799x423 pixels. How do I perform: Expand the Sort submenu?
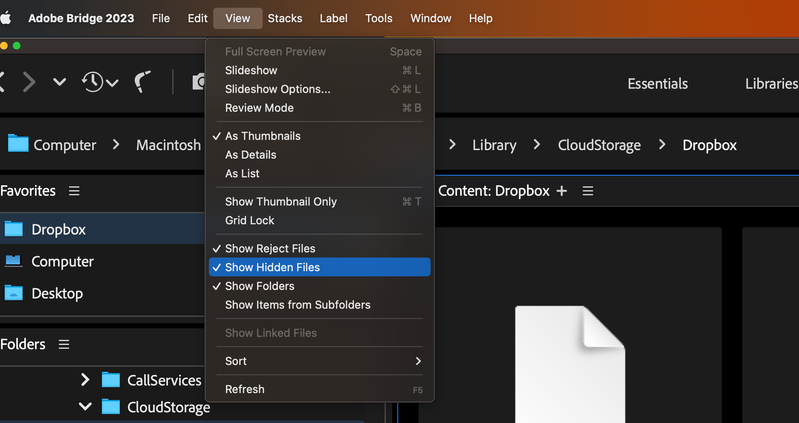[x=319, y=361]
